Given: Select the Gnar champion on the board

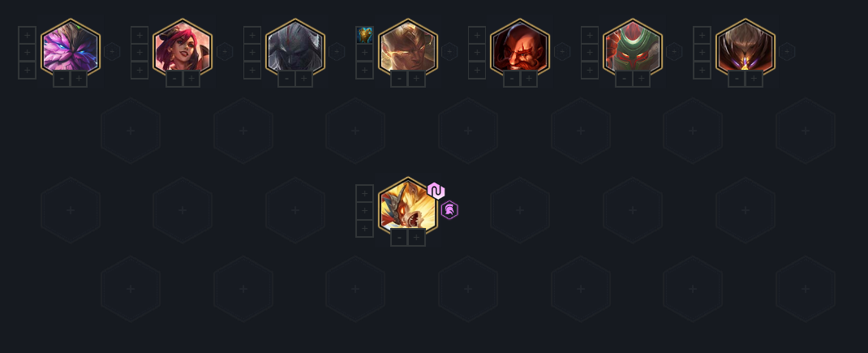Looking at the screenshot, I should pyautogui.click(x=408, y=206).
